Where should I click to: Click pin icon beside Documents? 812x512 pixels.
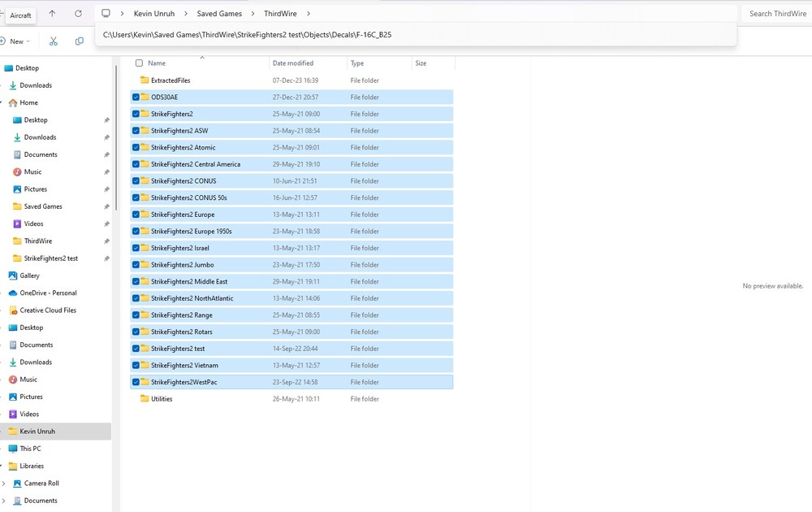(106, 155)
